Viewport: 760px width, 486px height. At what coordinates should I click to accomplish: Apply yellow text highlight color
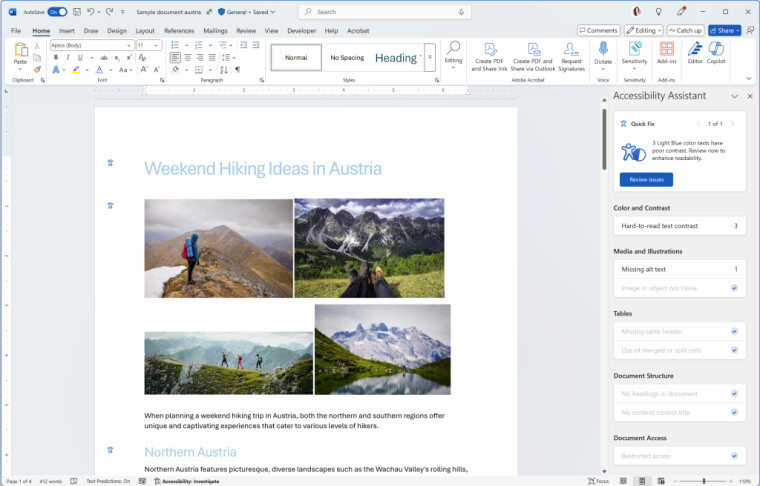pyautogui.click(x=76, y=70)
